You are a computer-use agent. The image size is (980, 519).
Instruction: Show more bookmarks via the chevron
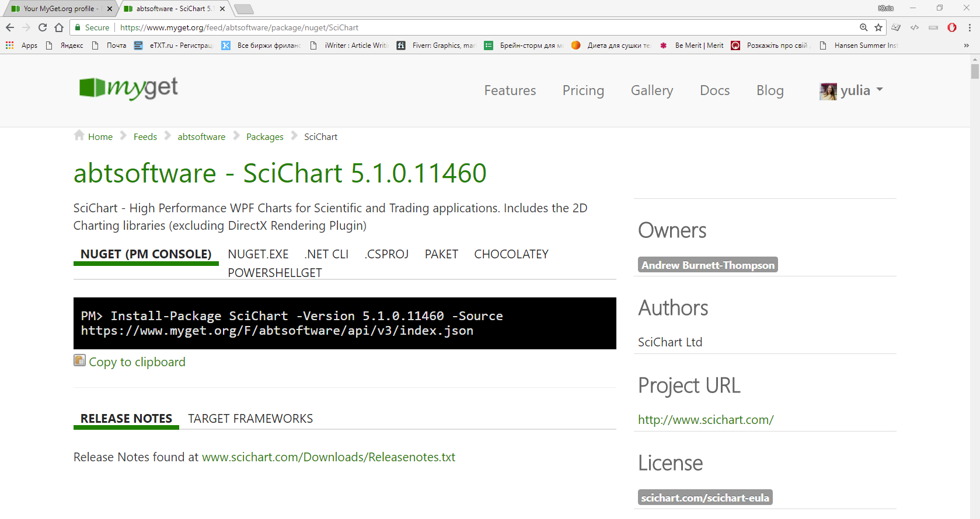point(966,45)
